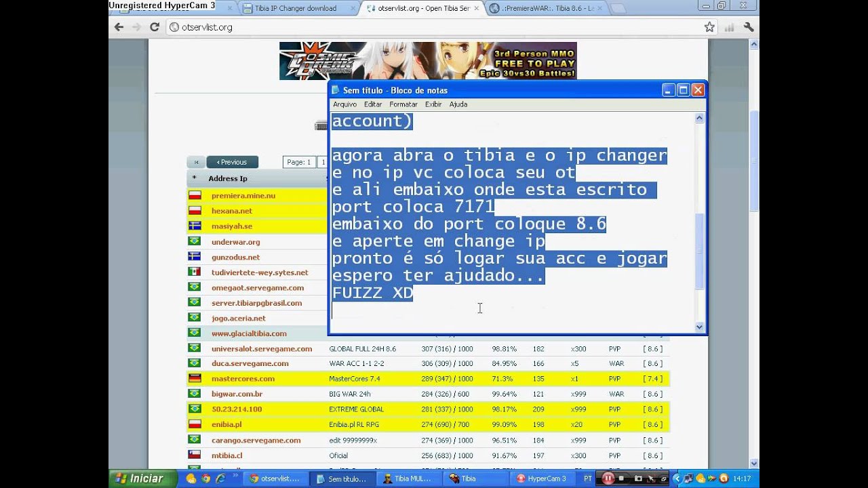The image size is (868, 488).
Task: Click the Notepad vertical scrollbar thumb
Action: [700, 252]
